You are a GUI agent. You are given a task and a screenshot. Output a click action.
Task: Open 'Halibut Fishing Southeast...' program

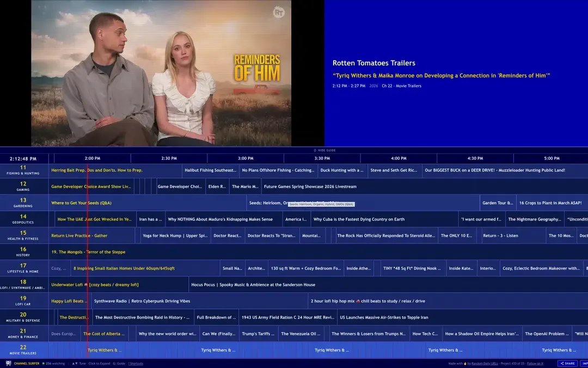pyautogui.click(x=210, y=170)
